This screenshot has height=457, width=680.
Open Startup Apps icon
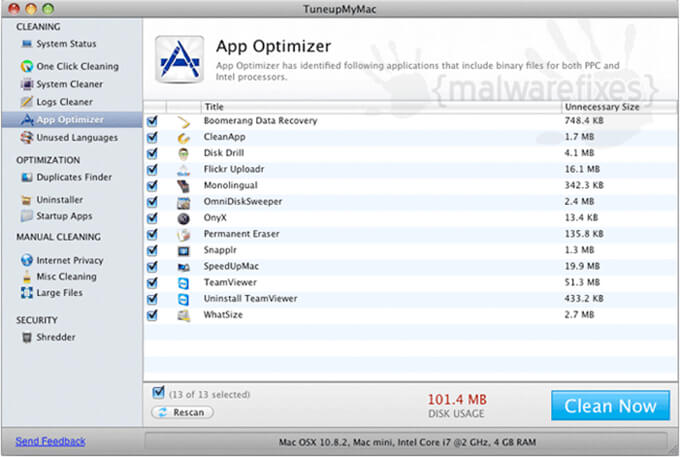point(27,216)
